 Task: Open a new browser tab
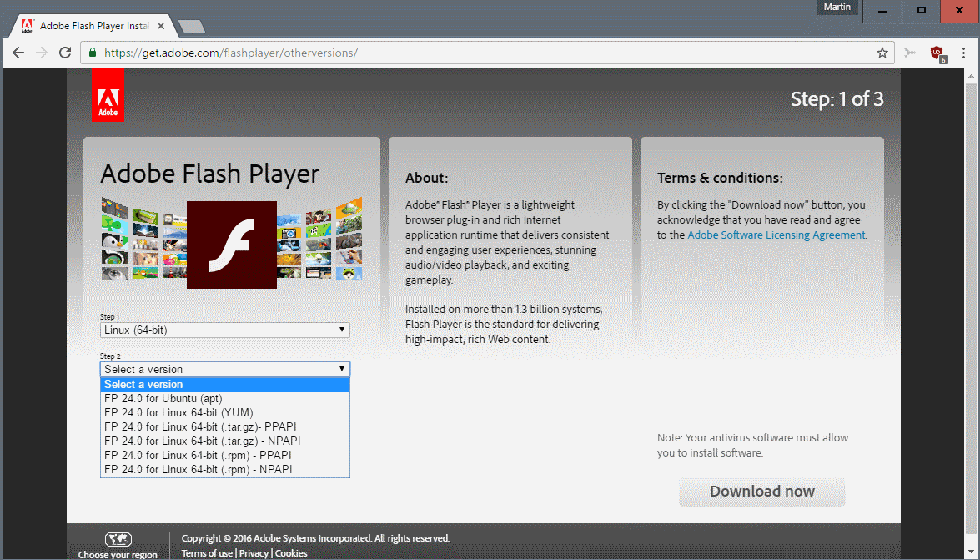[192, 25]
